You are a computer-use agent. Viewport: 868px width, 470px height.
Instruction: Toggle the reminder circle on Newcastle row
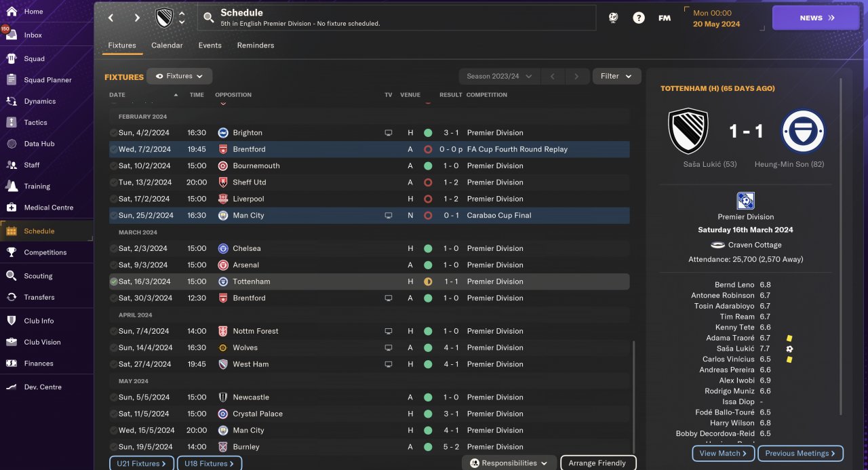pyautogui.click(x=114, y=397)
